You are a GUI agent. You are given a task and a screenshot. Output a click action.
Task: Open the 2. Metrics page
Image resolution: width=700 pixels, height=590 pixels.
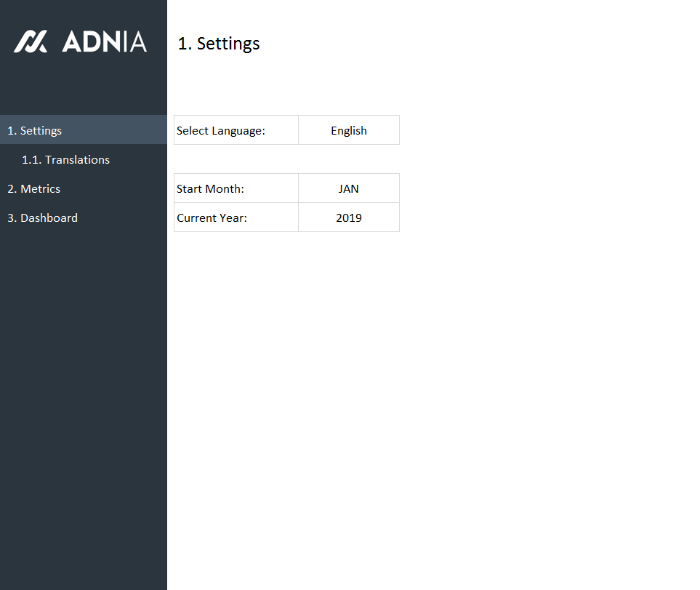point(33,189)
